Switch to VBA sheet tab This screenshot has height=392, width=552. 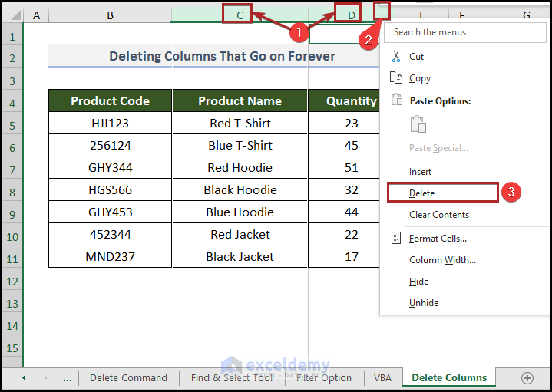click(382, 378)
